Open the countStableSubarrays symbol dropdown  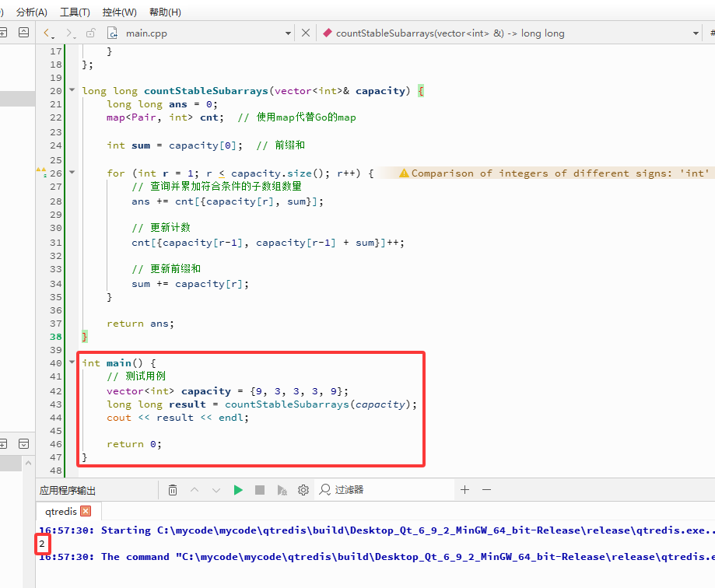[696, 33]
